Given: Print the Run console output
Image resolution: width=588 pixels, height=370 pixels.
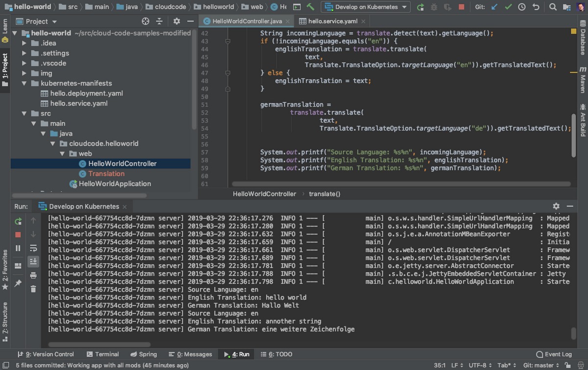Looking at the screenshot, I should click(33, 276).
